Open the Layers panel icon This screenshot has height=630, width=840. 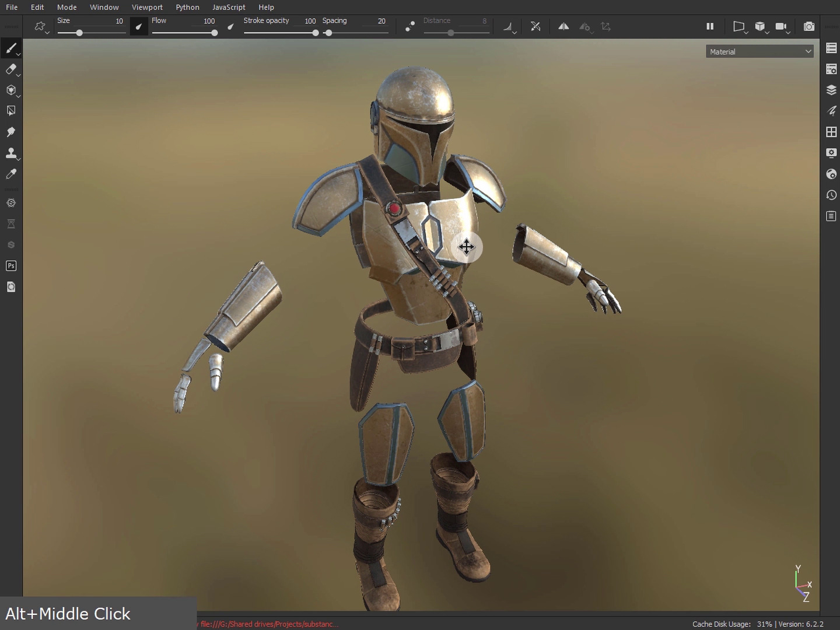point(831,90)
